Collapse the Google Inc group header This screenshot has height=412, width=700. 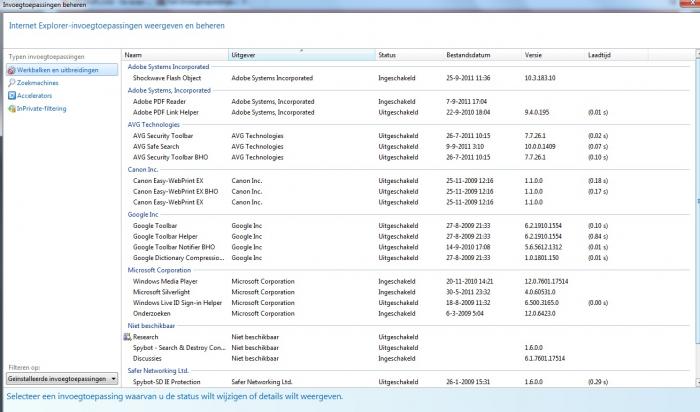[x=143, y=214]
